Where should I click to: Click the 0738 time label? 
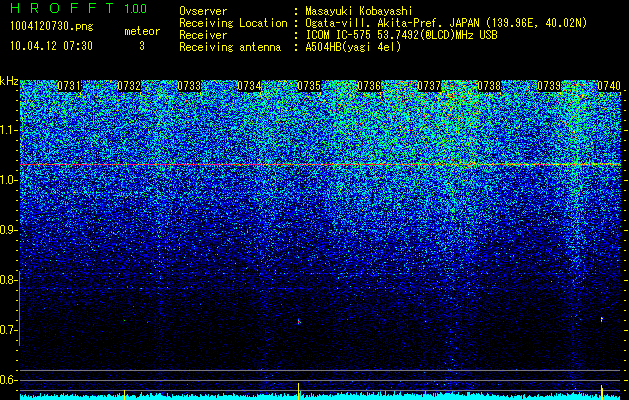pyautogui.click(x=489, y=86)
